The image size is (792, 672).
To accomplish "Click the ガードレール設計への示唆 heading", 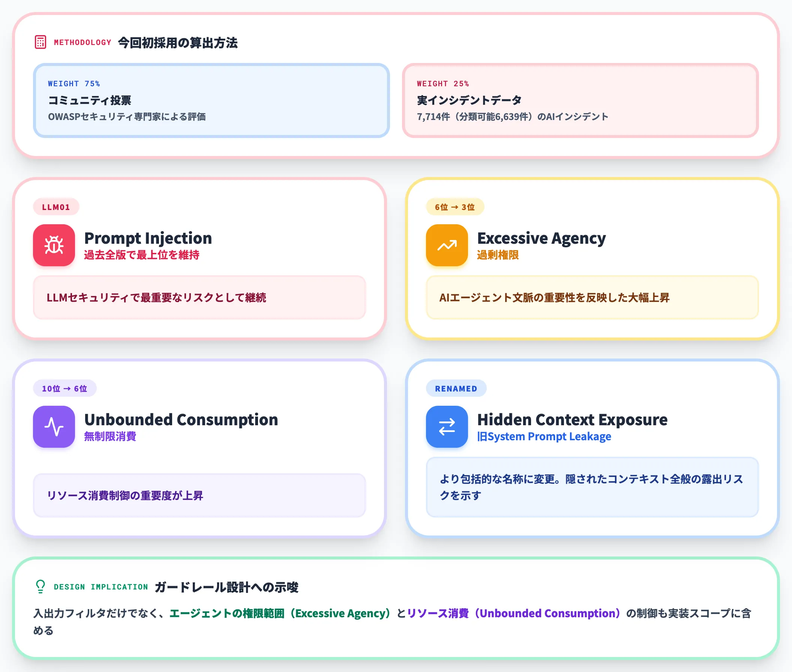I will 226,586.
